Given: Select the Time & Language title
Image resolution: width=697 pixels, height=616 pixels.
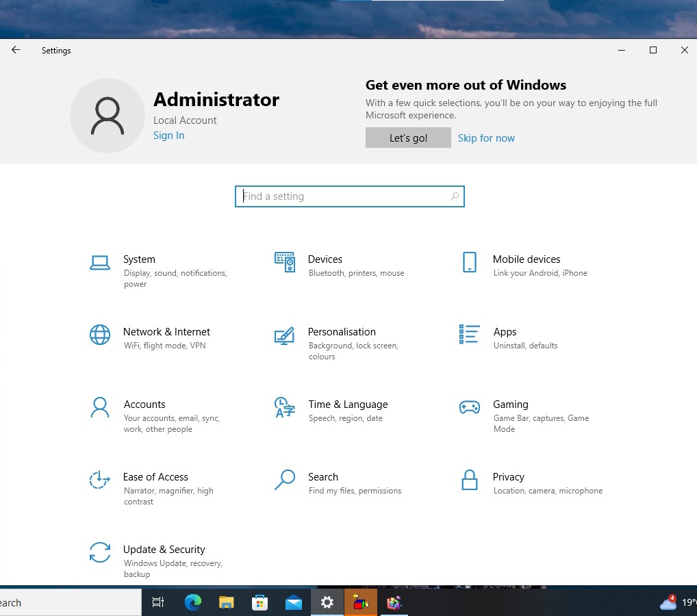Looking at the screenshot, I should click(x=348, y=405).
